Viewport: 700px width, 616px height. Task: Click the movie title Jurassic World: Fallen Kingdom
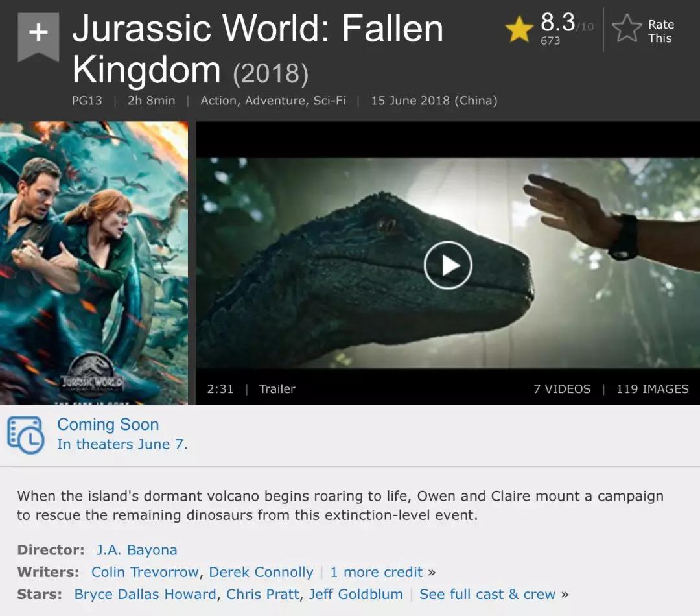click(x=257, y=49)
